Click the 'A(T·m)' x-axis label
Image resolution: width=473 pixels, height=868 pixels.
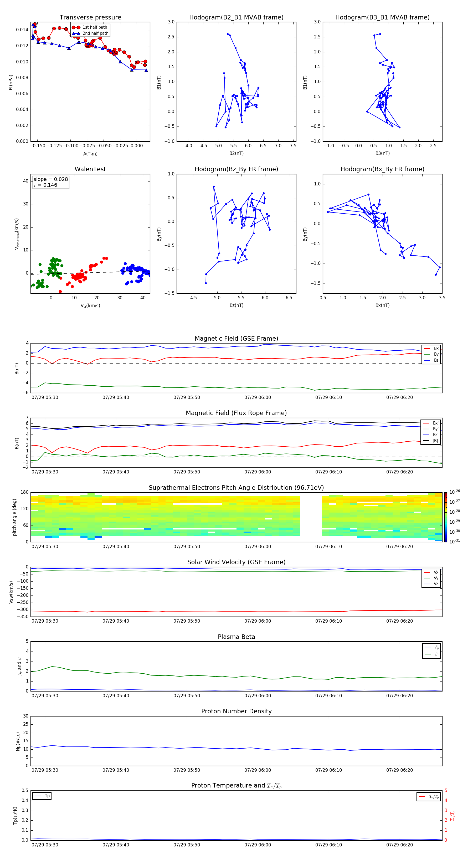[90, 154]
